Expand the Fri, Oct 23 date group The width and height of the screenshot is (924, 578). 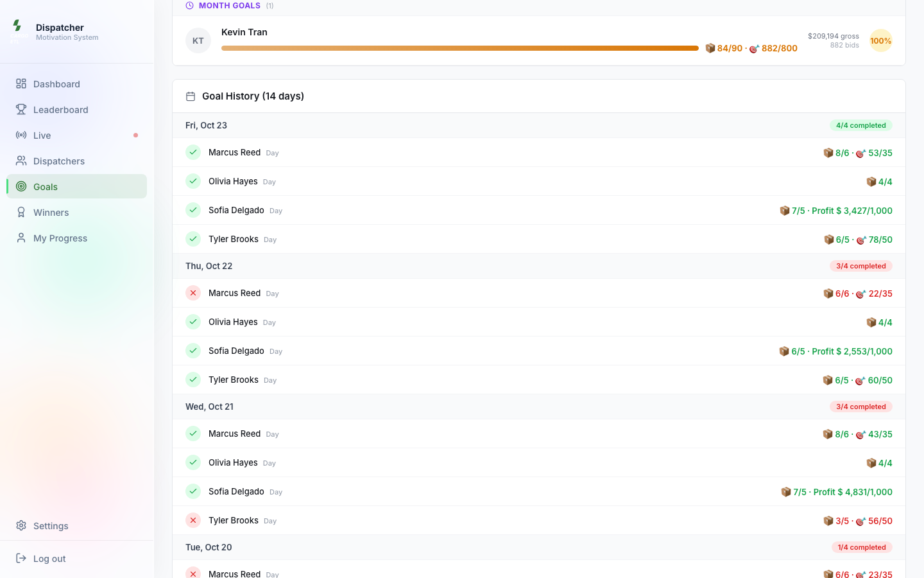tap(539, 125)
